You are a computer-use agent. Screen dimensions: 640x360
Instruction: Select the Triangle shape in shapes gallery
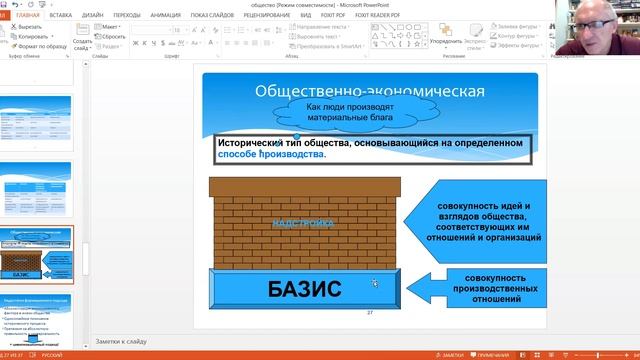tap(375, 36)
